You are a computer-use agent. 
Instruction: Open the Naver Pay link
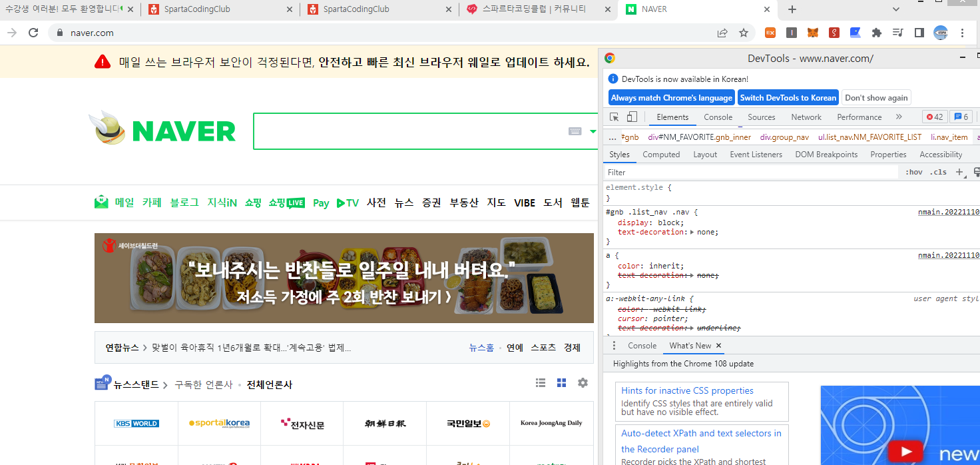321,203
